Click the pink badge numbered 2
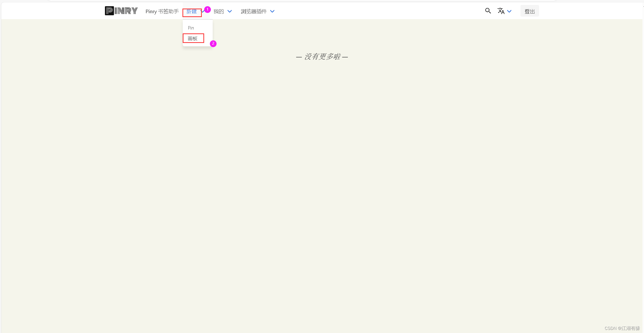The width and height of the screenshot is (644, 333). pyautogui.click(x=213, y=44)
